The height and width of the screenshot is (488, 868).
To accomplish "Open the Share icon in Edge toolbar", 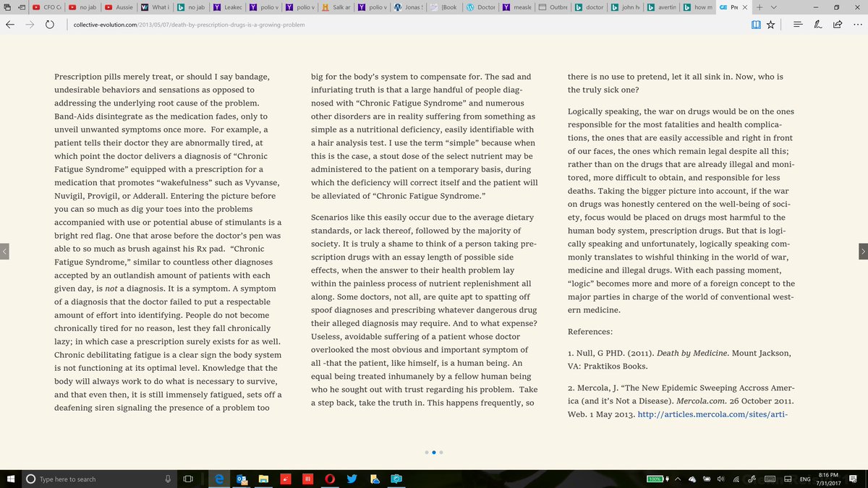I will coord(837,24).
